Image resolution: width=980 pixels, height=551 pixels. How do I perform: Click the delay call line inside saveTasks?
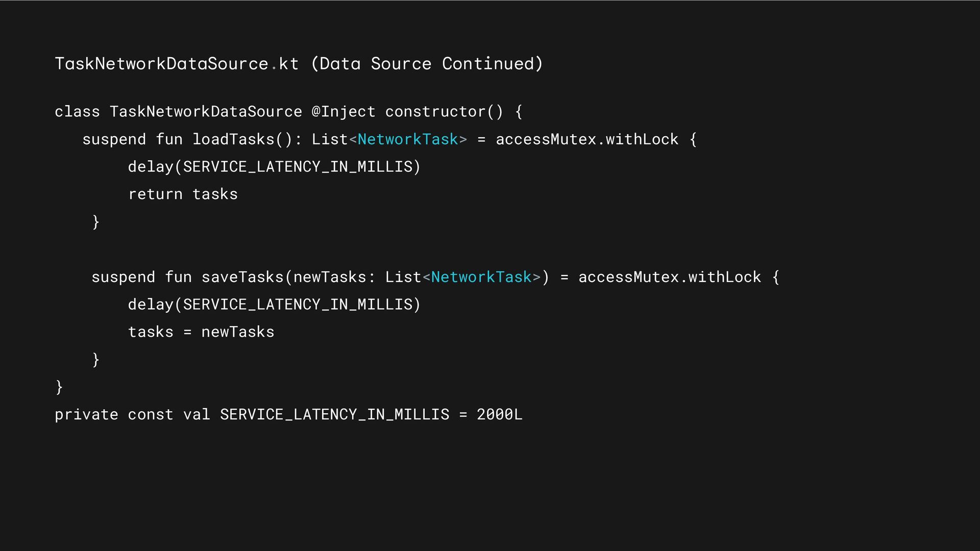coord(274,305)
